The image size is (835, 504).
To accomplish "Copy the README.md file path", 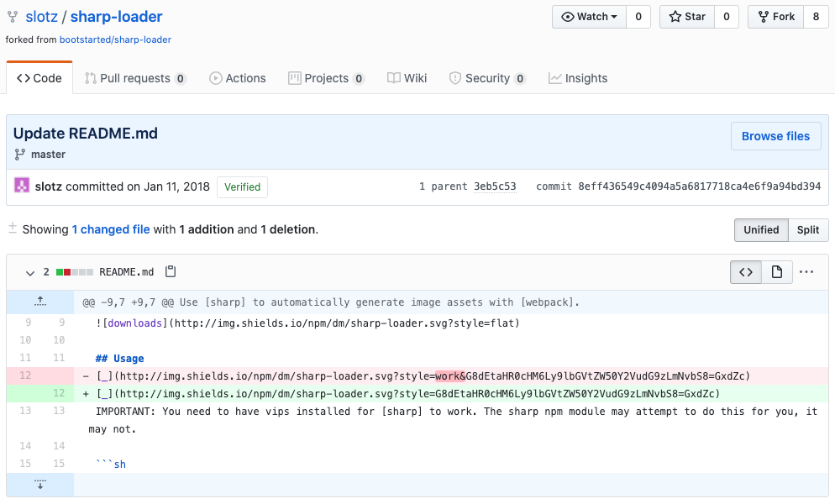I will (171, 271).
